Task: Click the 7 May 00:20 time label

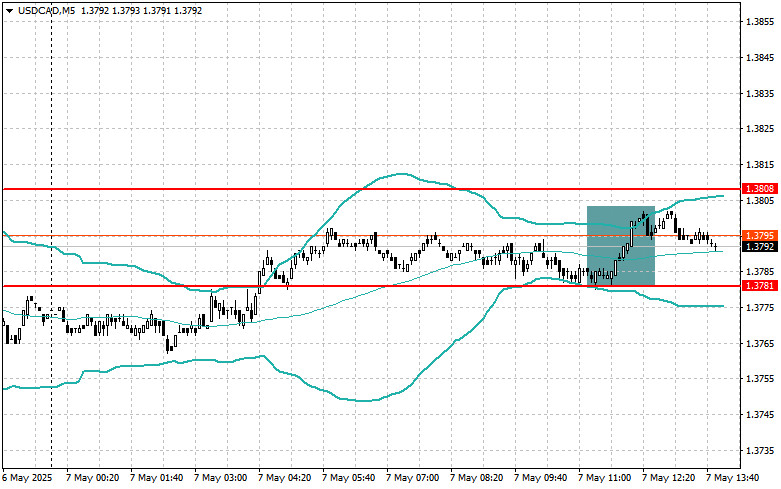Action: click(93, 478)
